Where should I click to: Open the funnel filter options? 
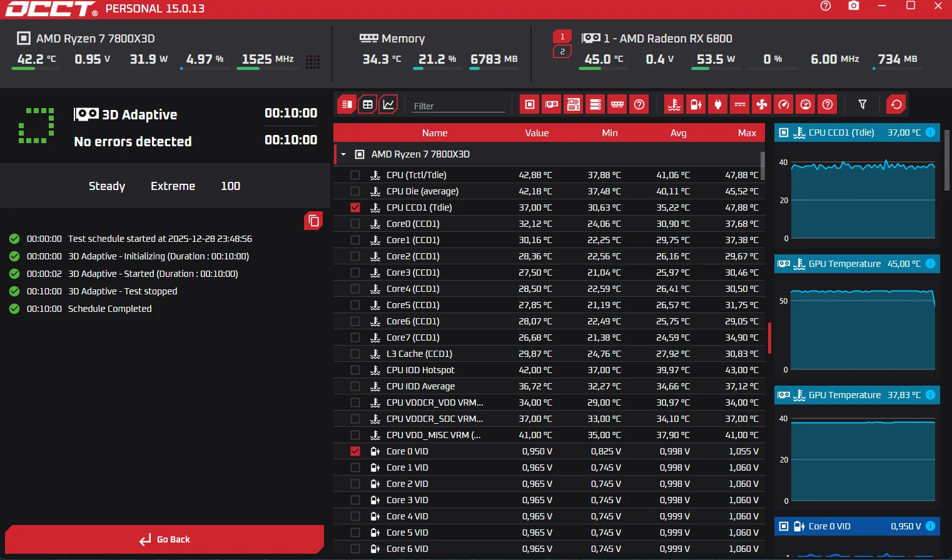(x=863, y=104)
